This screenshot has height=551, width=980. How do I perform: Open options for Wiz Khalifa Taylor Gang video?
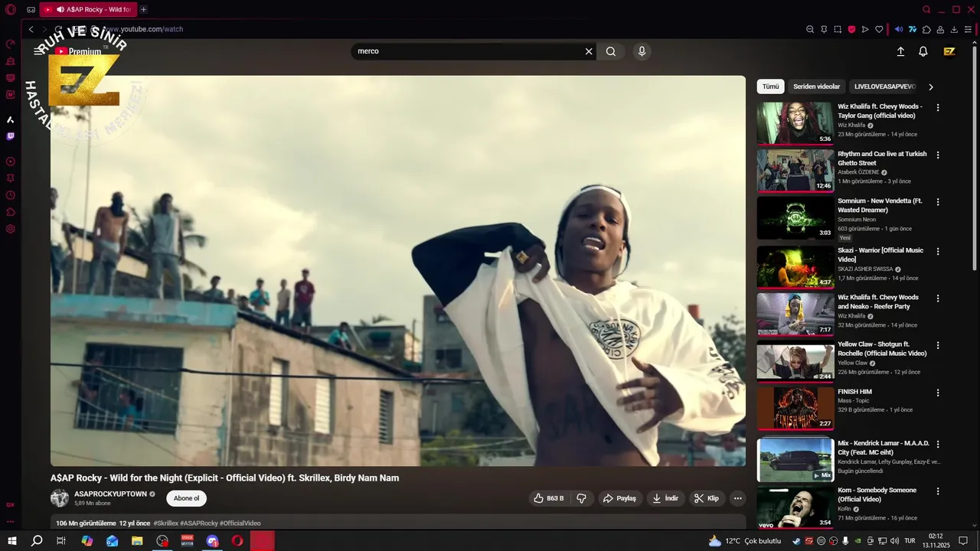point(938,108)
